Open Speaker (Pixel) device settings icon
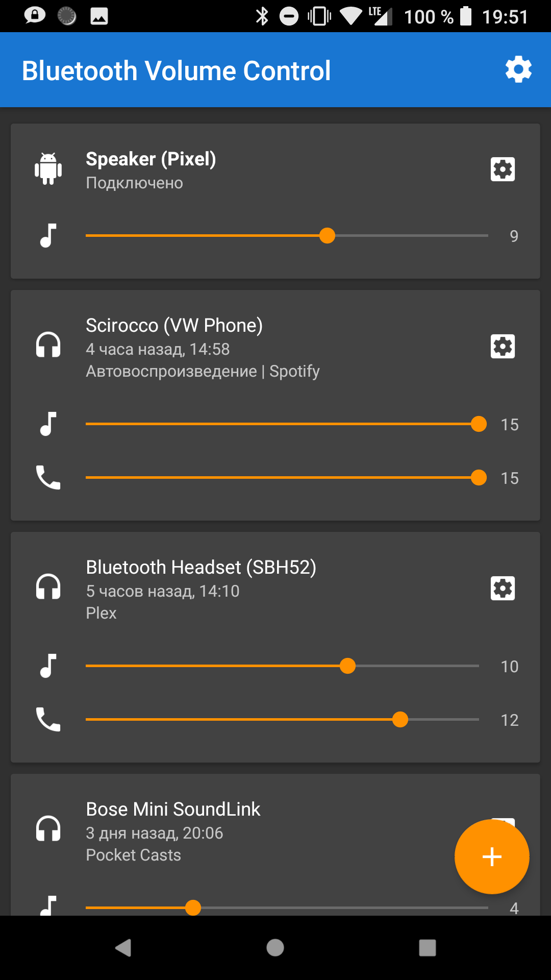 click(x=503, y=169)
